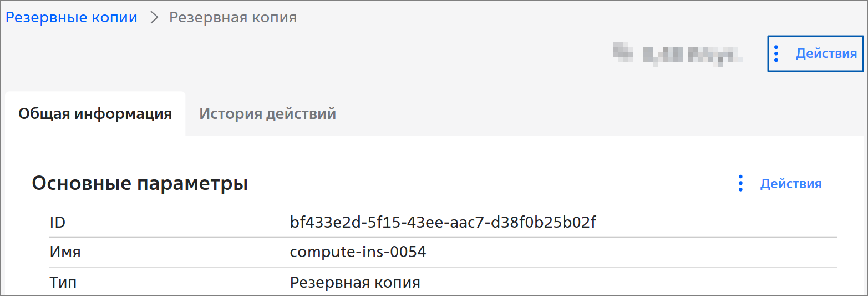Click the Тип value Резервная копия
This screenshot has height=296, width=868.
pos(355,283)
